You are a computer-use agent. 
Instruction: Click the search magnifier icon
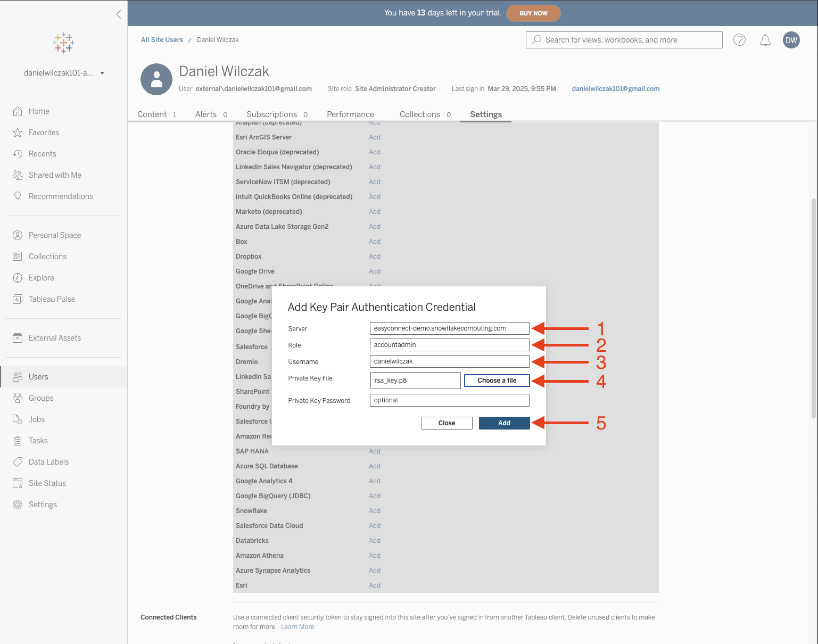pos(537,40)
